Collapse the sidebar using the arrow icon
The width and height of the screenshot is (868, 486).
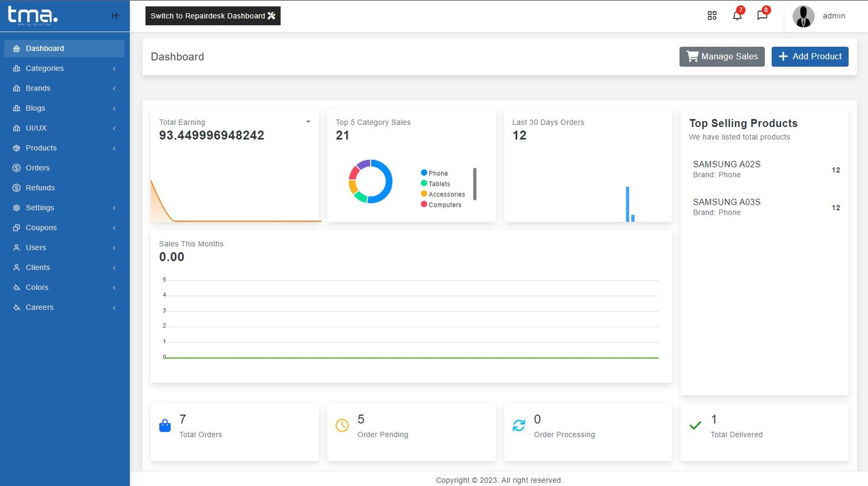(116, 16)
